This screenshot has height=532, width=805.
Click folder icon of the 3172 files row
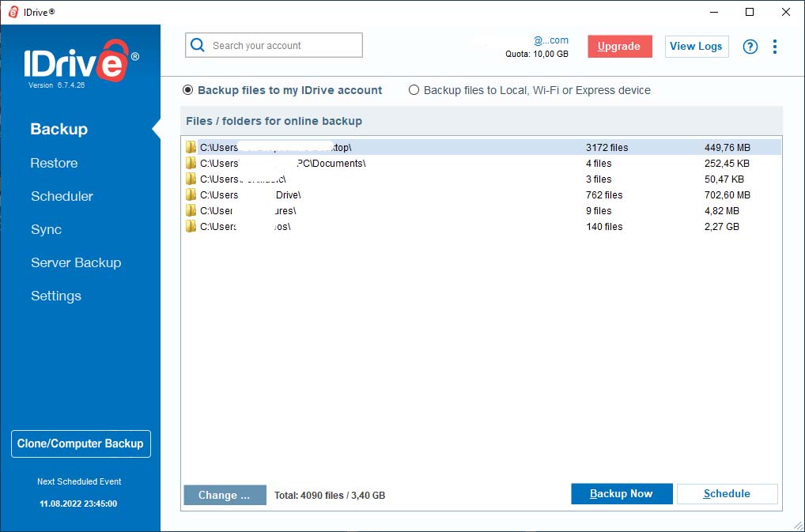tap(191, 147)
